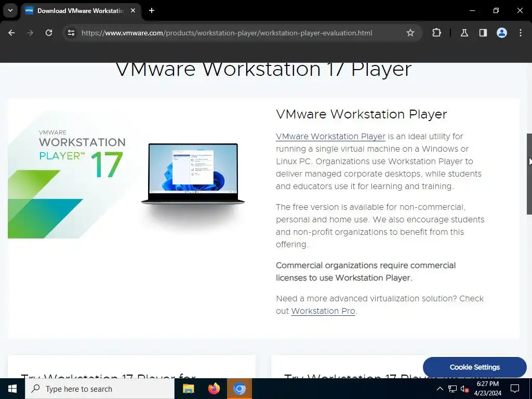Open the browser extensions puzzle icon
Viewport: 532px width, 399px height.
pyautogui.click(x=436, y=33)
